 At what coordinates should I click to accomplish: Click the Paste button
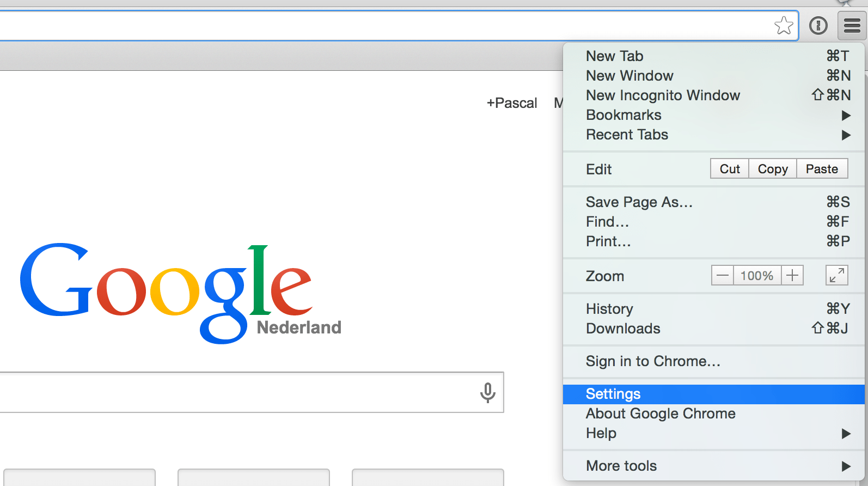(822, 168)
